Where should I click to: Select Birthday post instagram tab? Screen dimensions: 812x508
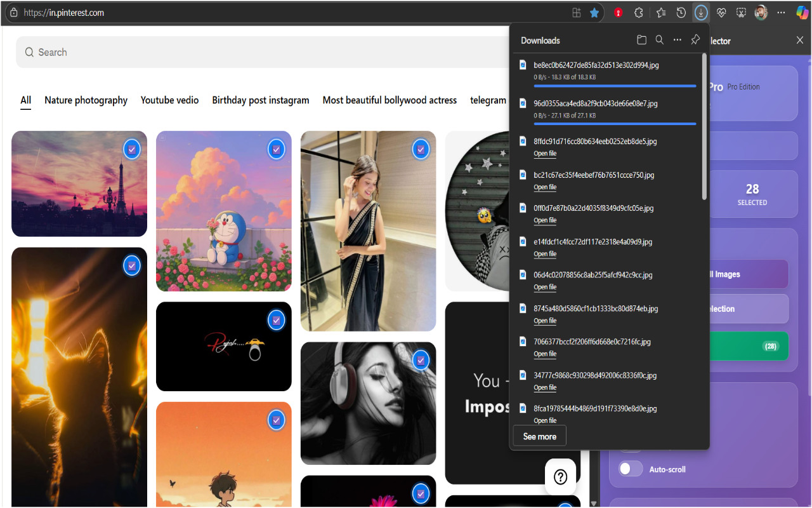click(261, 100)
